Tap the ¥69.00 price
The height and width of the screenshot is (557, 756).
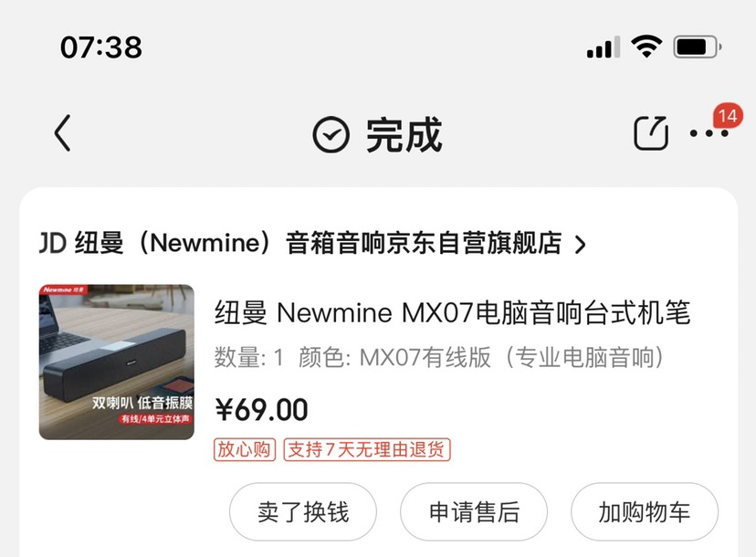[x=261, y=410]
